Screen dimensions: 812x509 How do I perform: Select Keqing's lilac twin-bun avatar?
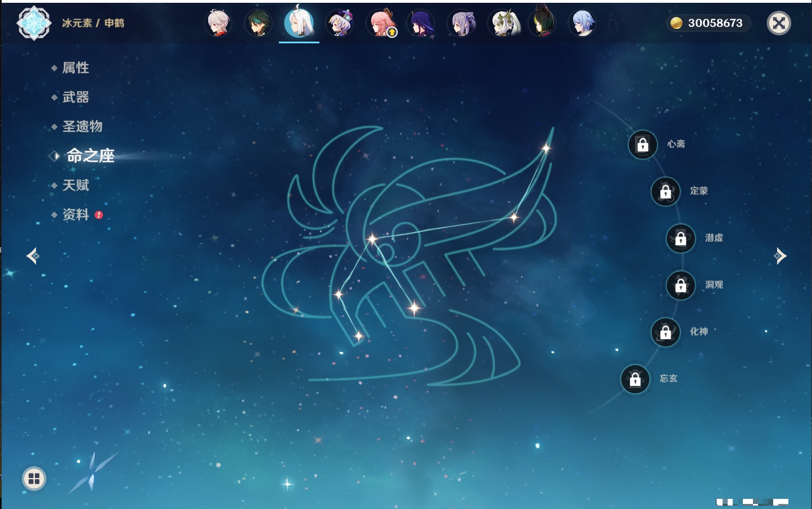[462, 23]
